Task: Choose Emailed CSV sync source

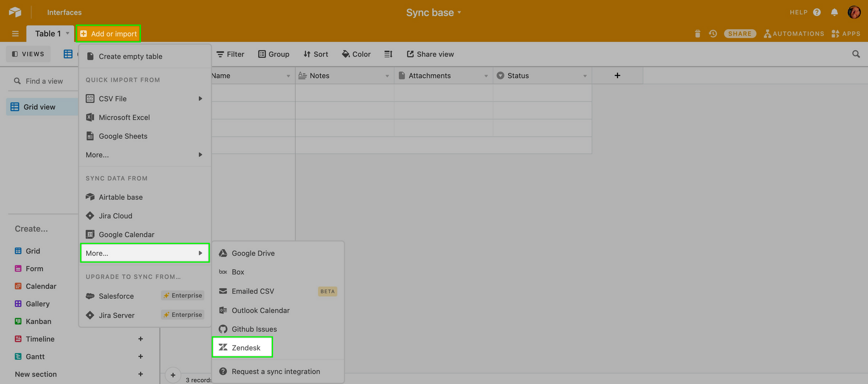Action: coord(278,291)
